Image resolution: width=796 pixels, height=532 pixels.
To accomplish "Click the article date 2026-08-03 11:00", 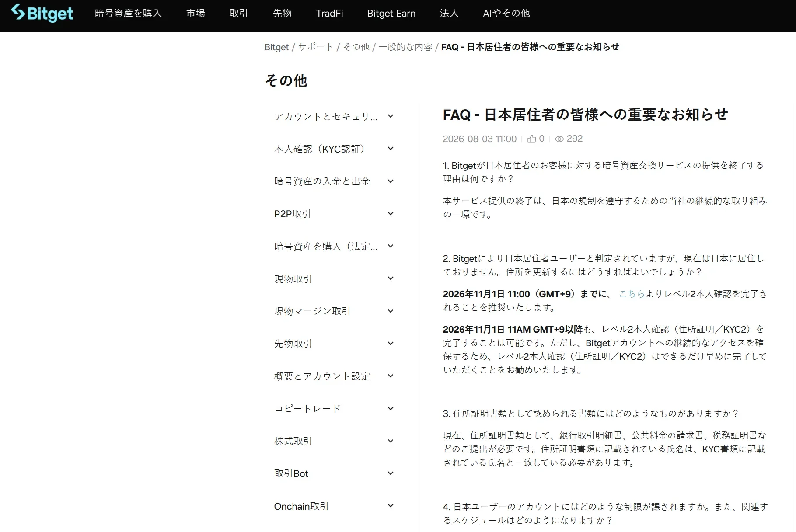I will pos(480,139).
